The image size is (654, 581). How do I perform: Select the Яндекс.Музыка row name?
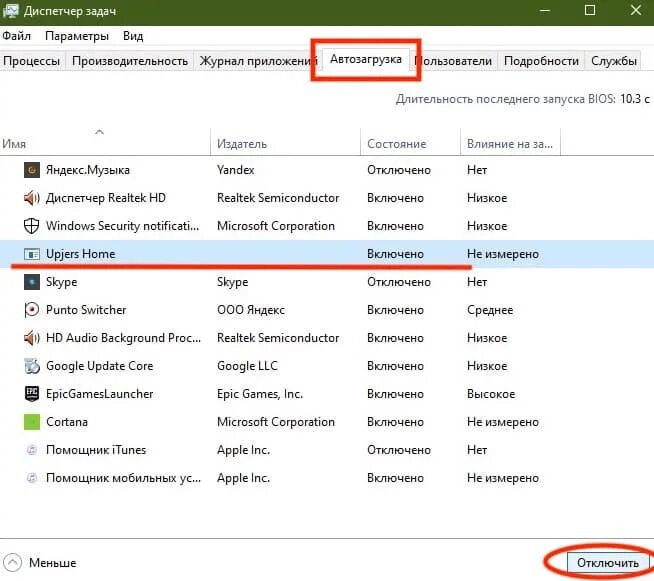(x=88, y=170)
